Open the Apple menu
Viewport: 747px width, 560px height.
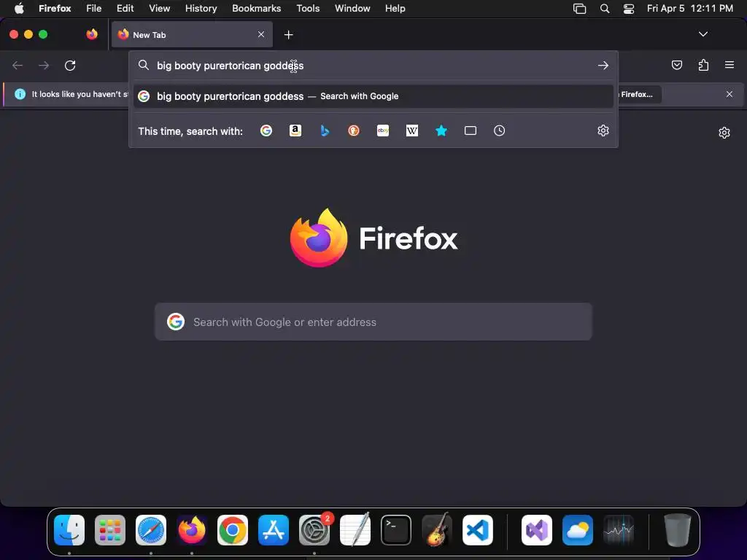19,9
